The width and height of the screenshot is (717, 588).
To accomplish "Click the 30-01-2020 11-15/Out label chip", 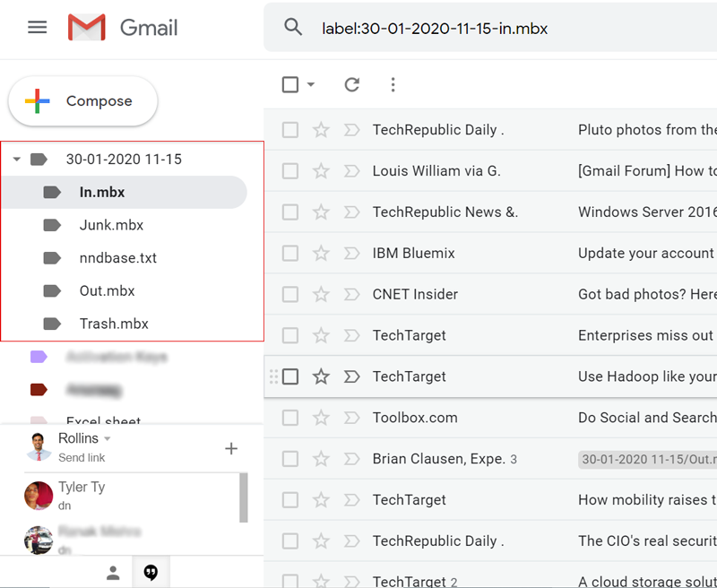I will pyautogui.click(x=647, y=459).
